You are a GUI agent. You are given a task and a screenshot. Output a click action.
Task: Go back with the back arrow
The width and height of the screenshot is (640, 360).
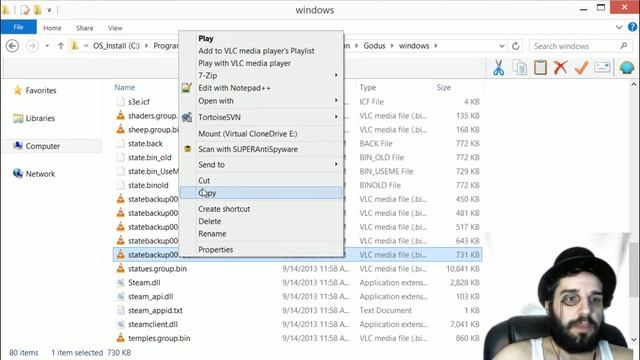12,46
